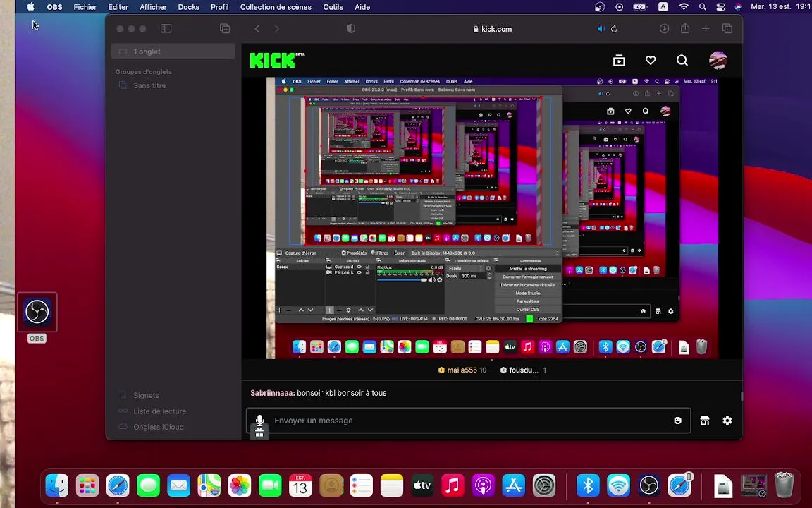This screenshot has height=508, width=812.
Task: Open 'Onglets iCloud' in the sidebar
Action: click(x=159, y=427)
